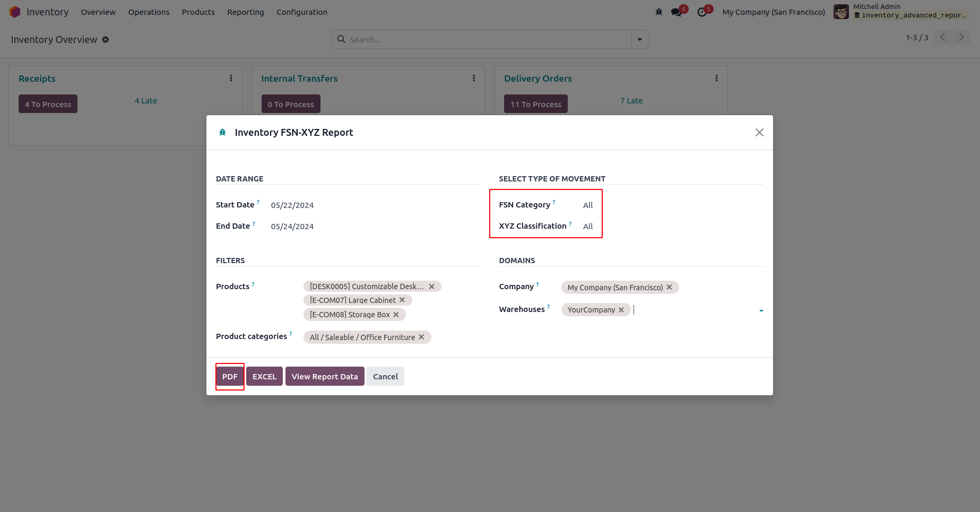Show Start Date help tooltip
This screenshot has width=980, height=512.
pyautogui.click(x=258, y=202)
